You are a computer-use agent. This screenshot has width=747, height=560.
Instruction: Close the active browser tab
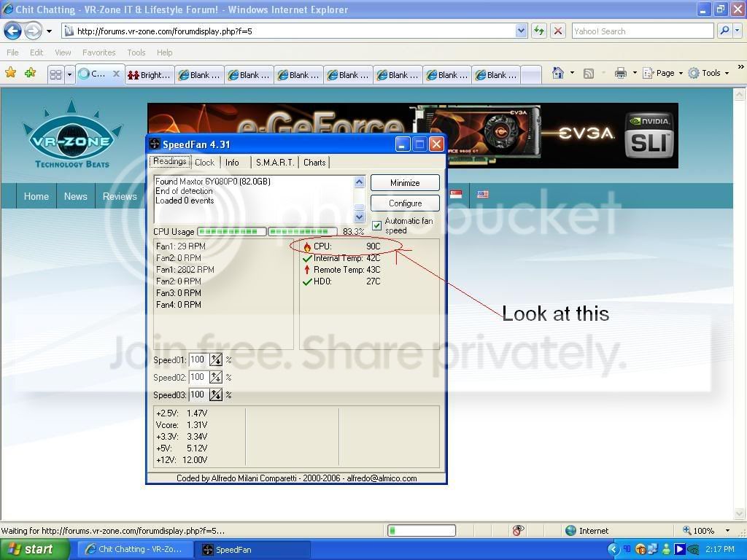tap(116, 74)
